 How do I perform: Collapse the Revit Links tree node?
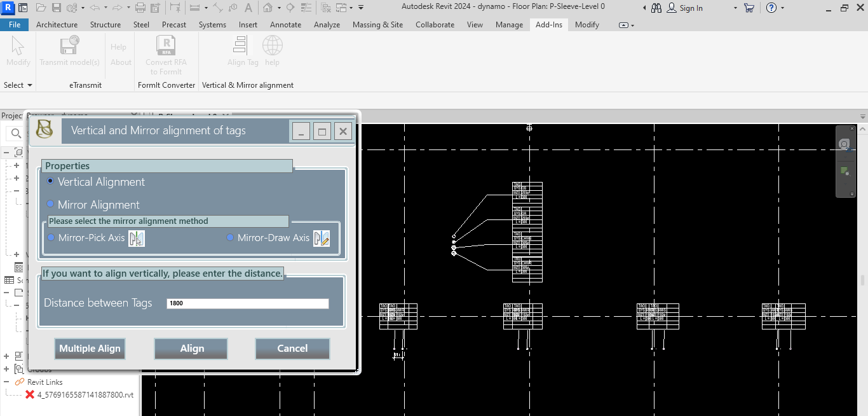click(x=7, y=382)
